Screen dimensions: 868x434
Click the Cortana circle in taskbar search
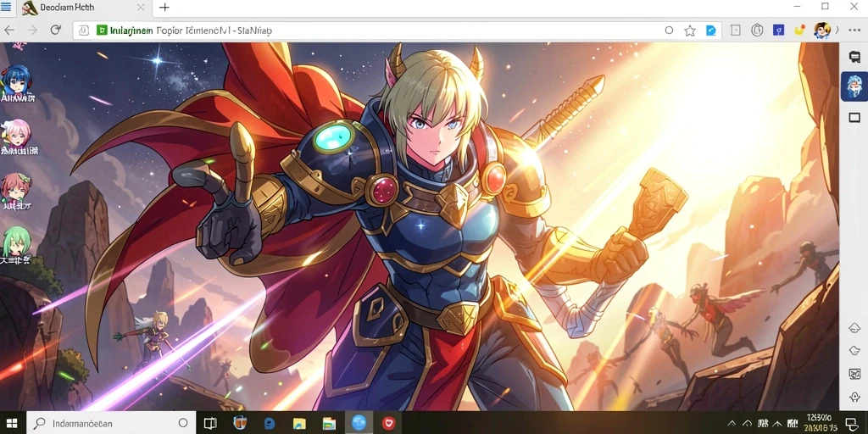183,424
